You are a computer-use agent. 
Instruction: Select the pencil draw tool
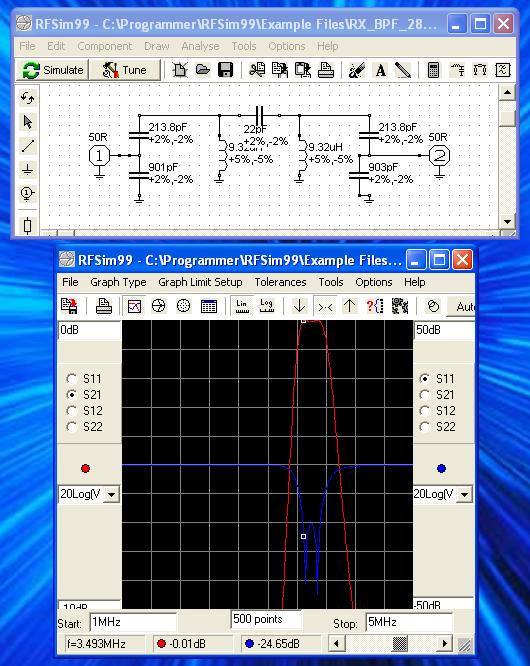(403, 70)
